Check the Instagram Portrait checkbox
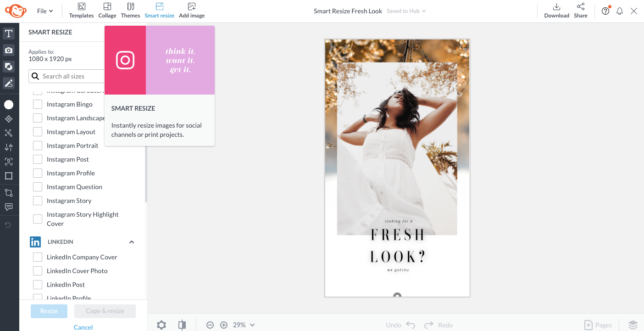 [38, 146]
